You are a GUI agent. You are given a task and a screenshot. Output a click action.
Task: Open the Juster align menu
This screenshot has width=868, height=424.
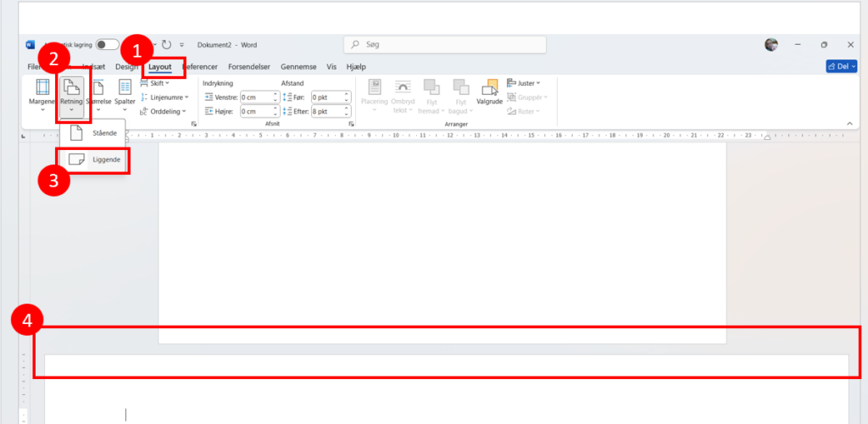(x=523, y=83)
